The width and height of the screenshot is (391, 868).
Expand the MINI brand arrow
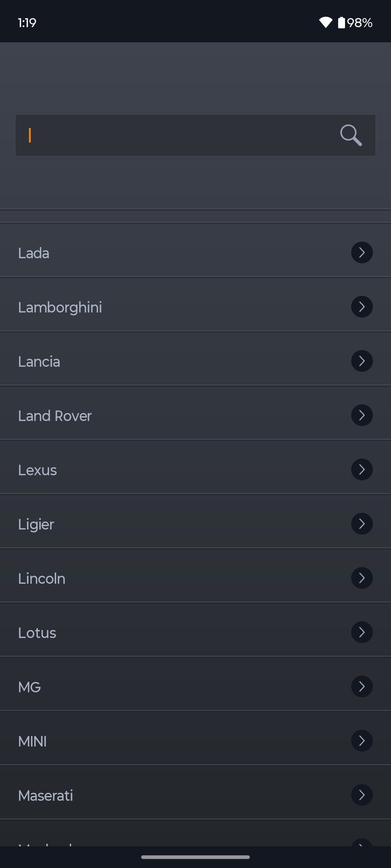click(362, 741)
